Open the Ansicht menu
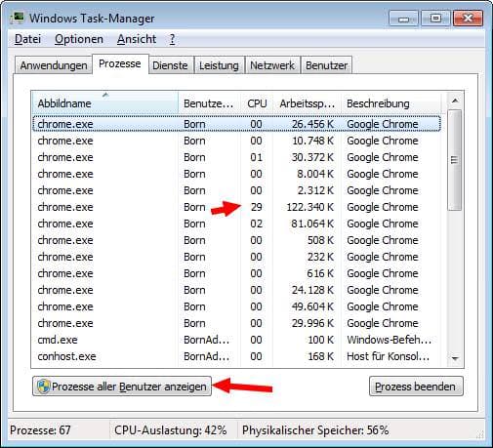Image resolution: width=493 pixels, height=448 pixels. 137,39
